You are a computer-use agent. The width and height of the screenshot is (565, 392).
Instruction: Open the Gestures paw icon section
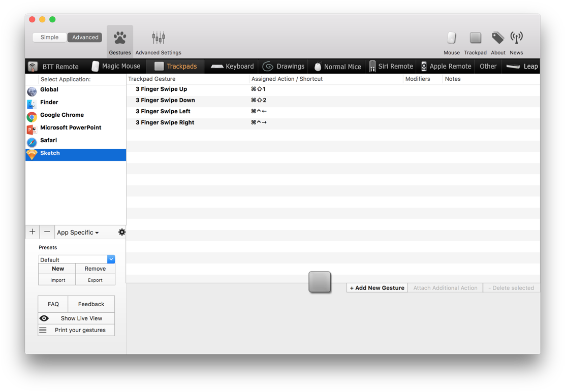tap(120, 41)
